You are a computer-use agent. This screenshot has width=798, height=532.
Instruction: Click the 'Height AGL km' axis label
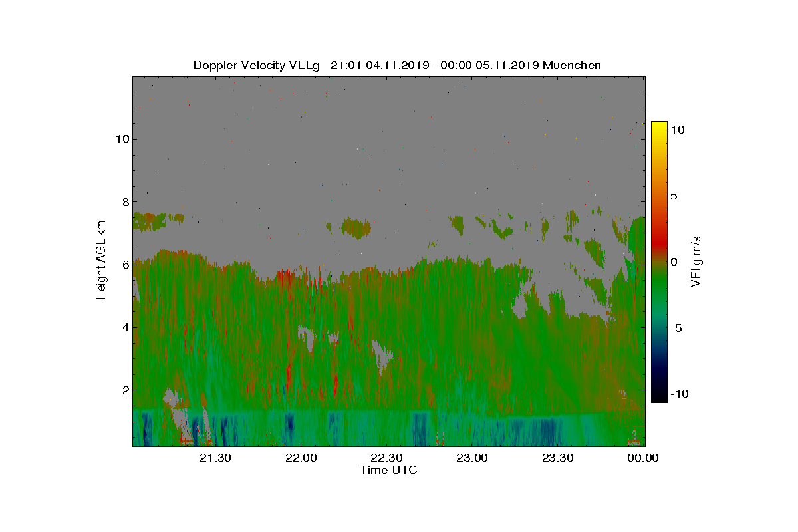tap(102, 259)
